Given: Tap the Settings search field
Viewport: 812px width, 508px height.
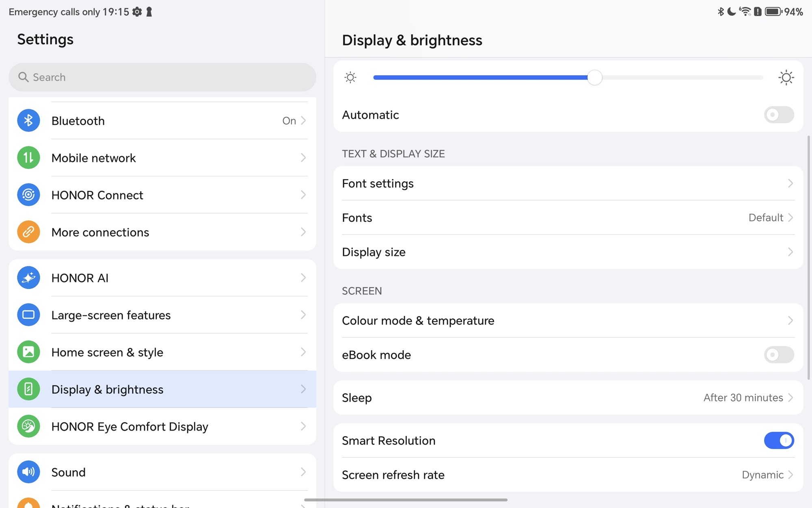Looking at the screenshot, I should coord(162,77).
